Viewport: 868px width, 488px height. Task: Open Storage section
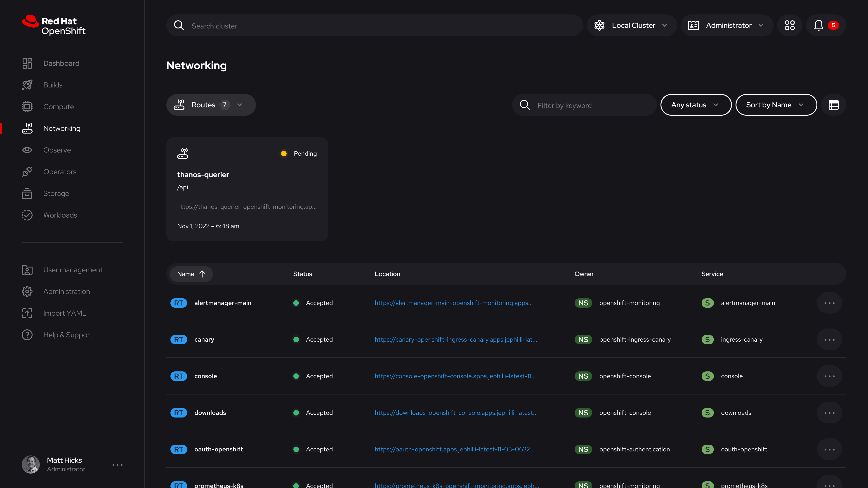pyautogui.click(x=56, y=193)
